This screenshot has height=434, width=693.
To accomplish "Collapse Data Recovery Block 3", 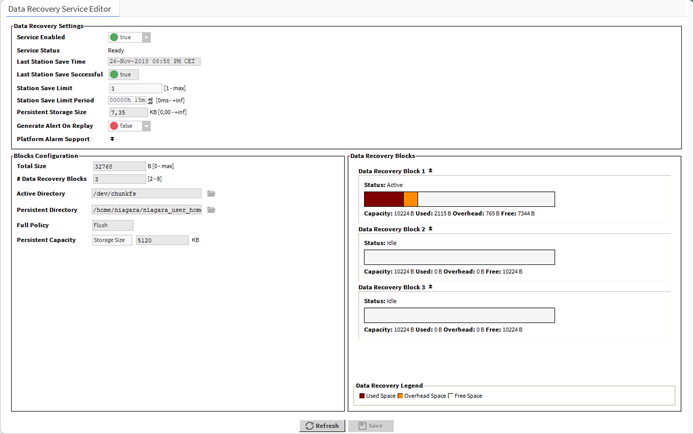I will click(x=431, y=287).
